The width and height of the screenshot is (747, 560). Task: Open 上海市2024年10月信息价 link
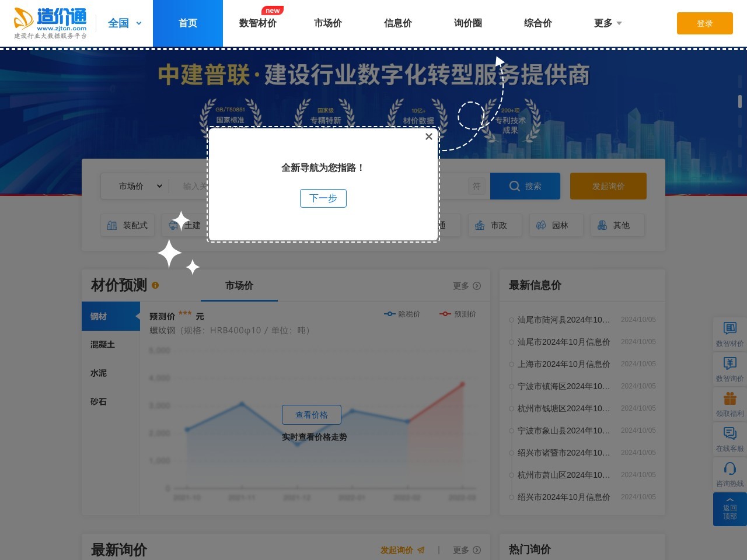pos(561,364)
